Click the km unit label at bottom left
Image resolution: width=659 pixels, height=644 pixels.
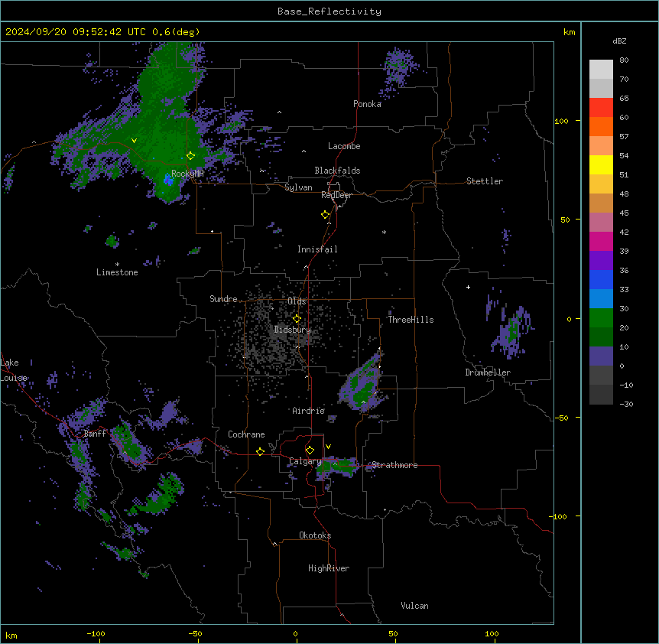coord(11,635)
